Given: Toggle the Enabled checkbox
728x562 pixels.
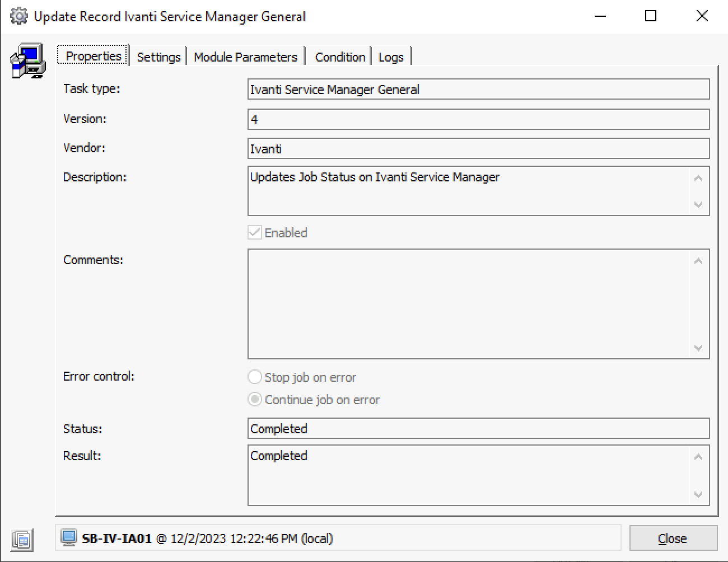Looking at the screenshot, I should 255,233.
